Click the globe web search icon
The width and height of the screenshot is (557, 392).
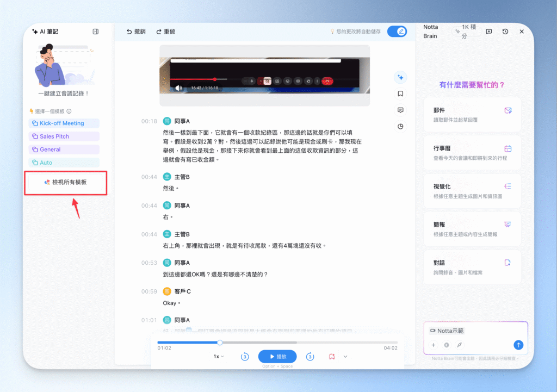[447, 345]
